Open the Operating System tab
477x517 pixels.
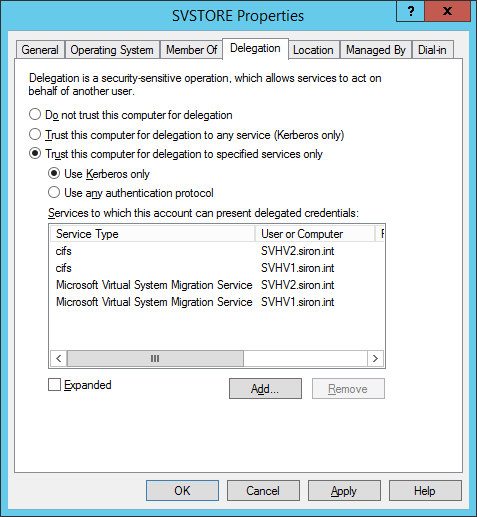click(112, 50)
